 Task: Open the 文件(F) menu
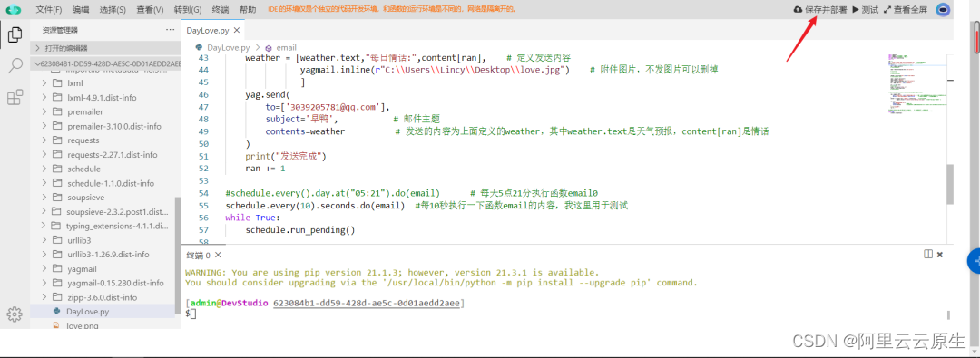pos(49,9)
